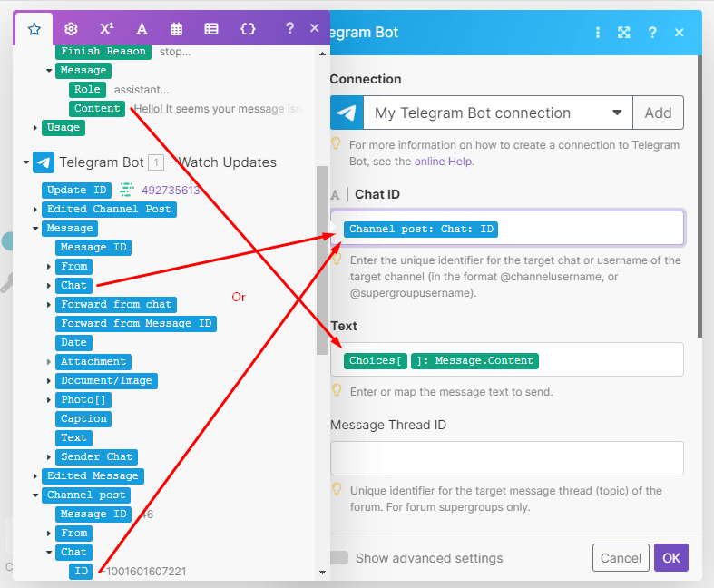Open the math functions tab
Viewport: 714px width, 588px height.
(x=106, y=28)
